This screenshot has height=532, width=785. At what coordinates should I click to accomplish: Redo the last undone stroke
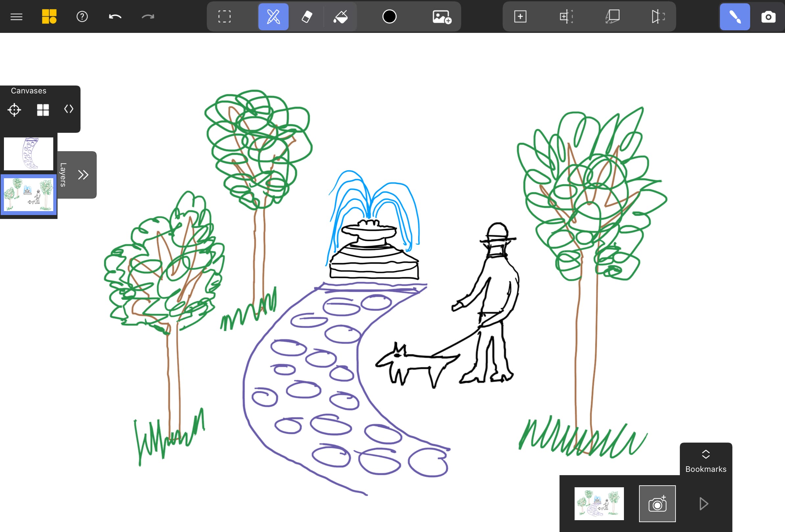coord(148,16)
